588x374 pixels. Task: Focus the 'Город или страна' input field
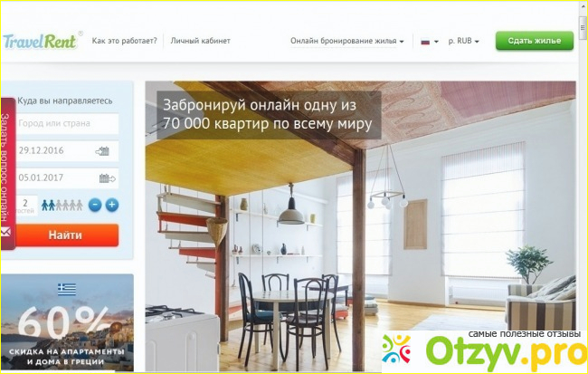click(x=67, y=123)
